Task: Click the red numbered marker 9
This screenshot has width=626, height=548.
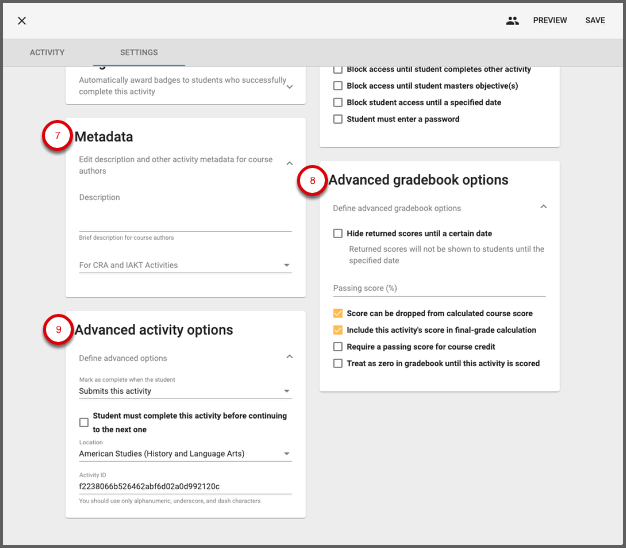Action: point(56,330)
